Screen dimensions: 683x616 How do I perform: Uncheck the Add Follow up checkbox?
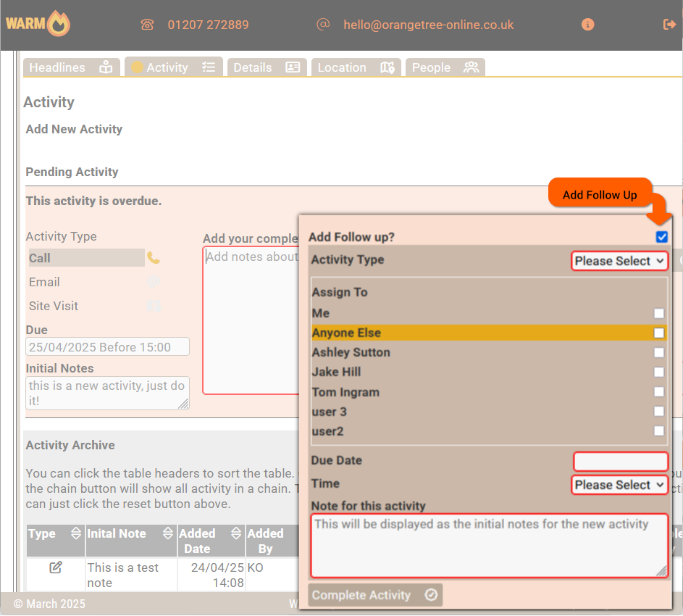click(x=661, y=237)
